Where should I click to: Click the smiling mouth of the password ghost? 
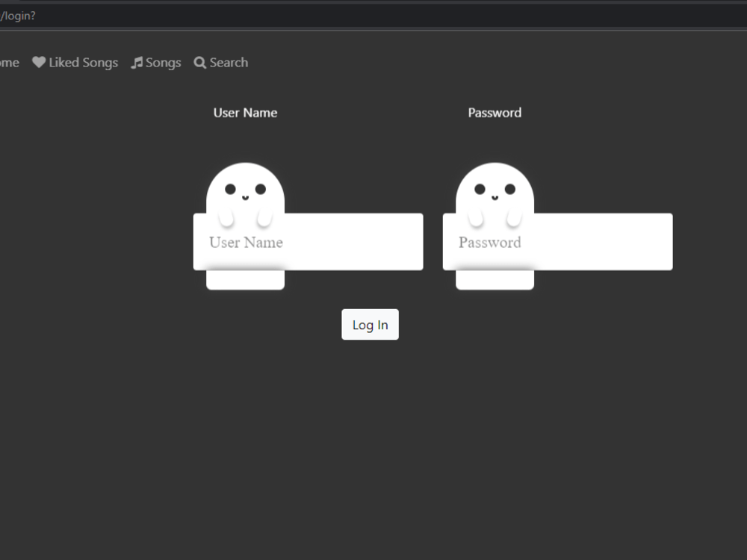[495, 198]
